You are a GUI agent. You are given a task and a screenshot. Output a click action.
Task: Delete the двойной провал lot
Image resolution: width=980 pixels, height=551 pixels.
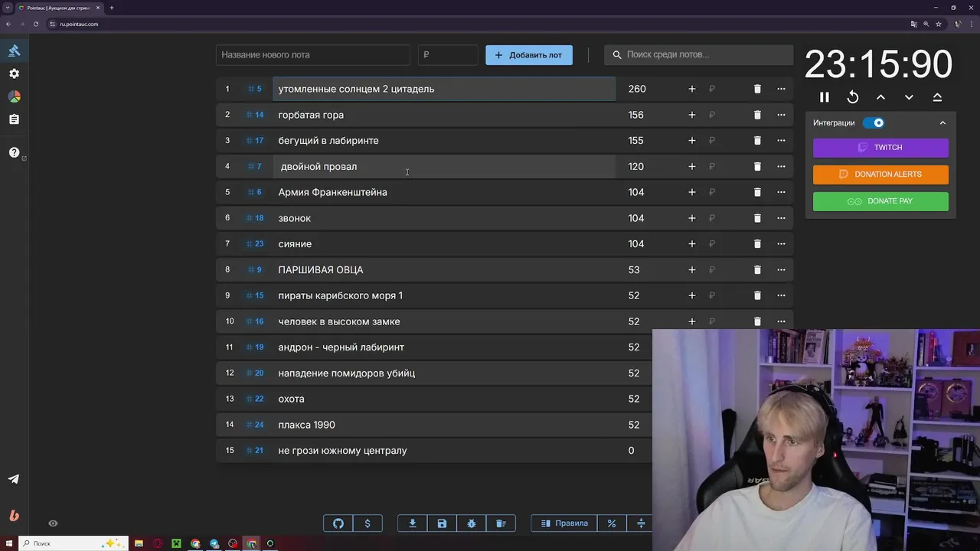click(x=757, y=166)
